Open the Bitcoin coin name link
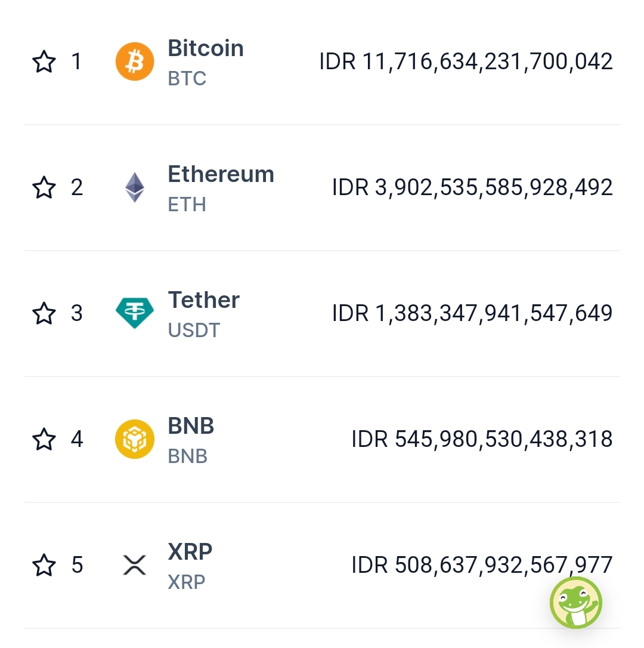 pos(206,48)
